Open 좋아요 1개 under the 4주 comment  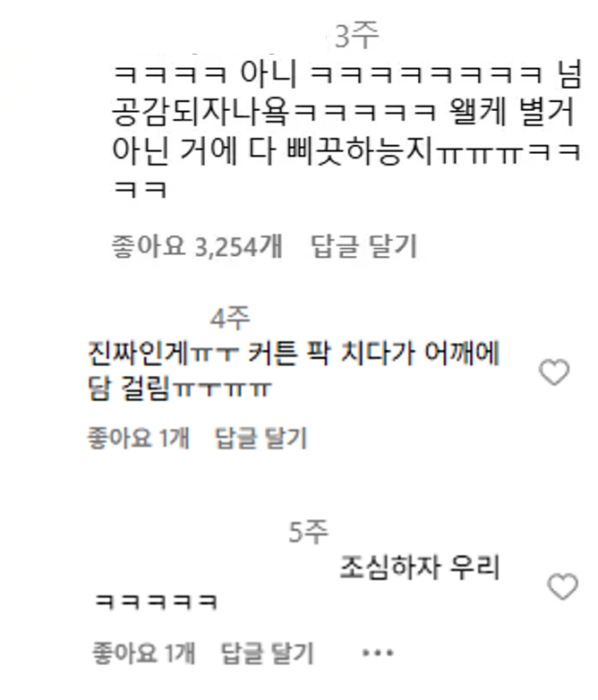click(139, 438)
